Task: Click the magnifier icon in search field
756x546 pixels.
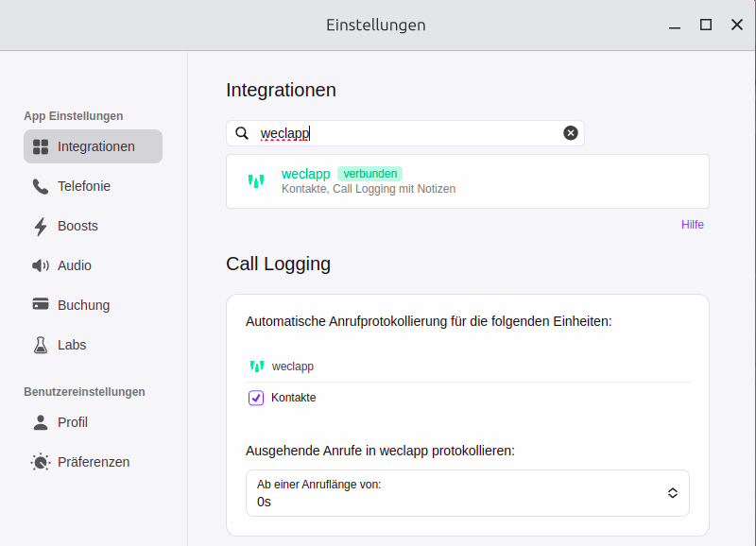Action: point(242,133)
